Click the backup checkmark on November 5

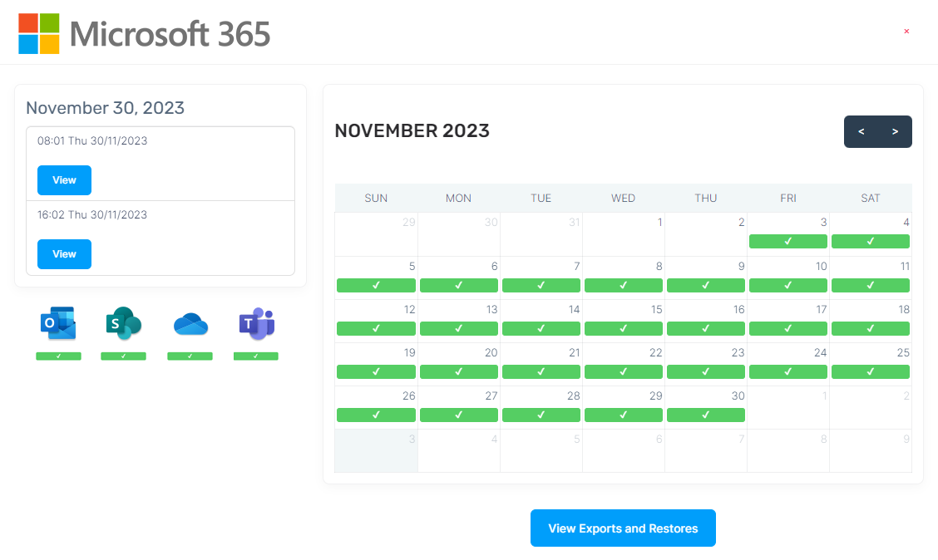tap(376, 285)
